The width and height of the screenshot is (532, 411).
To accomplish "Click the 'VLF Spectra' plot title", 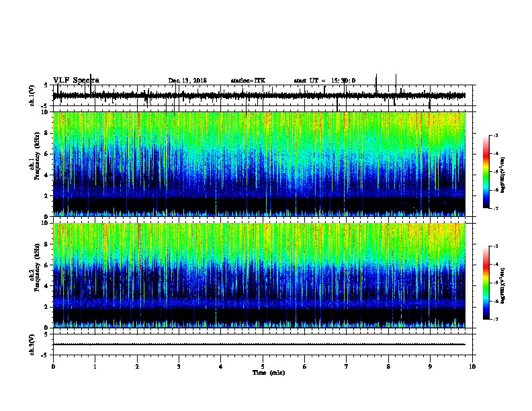I will point(76,81).
